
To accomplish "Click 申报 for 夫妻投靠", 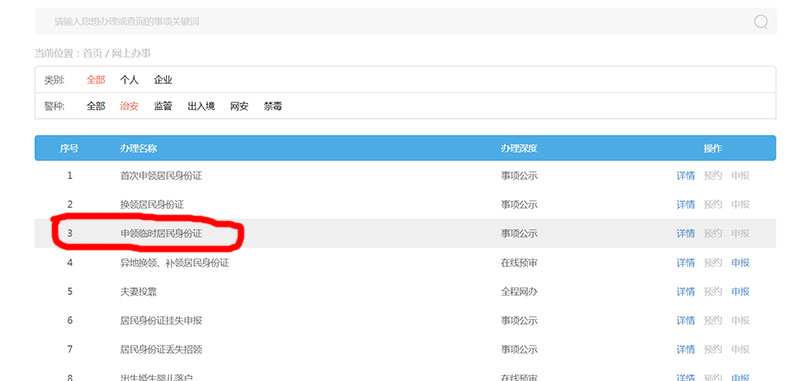I will 740,292.
